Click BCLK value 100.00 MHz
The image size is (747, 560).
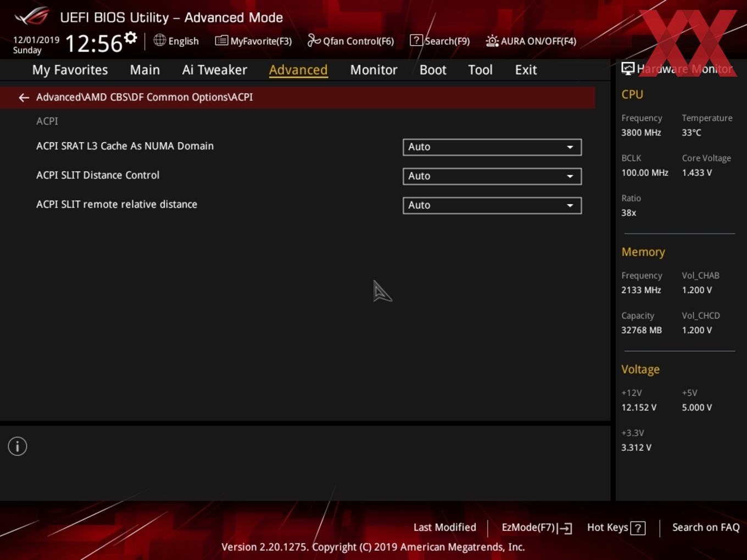point(645,172)
